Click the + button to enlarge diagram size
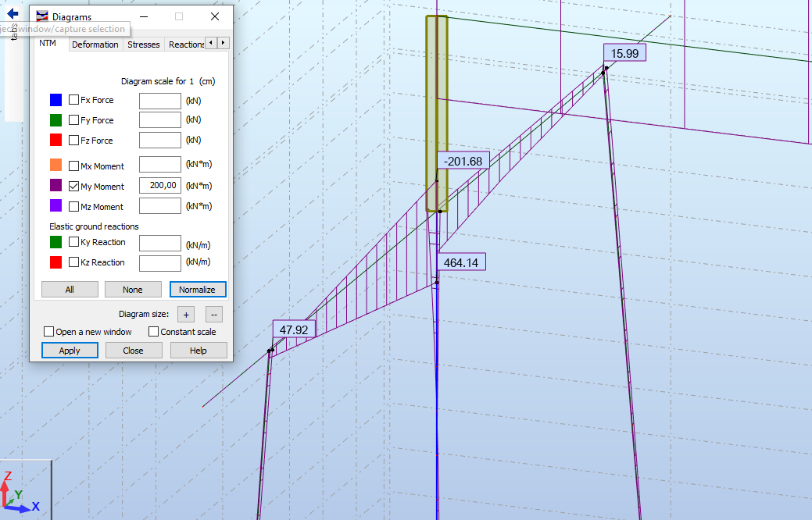This screenshot has height=520, width=812. 185,315
